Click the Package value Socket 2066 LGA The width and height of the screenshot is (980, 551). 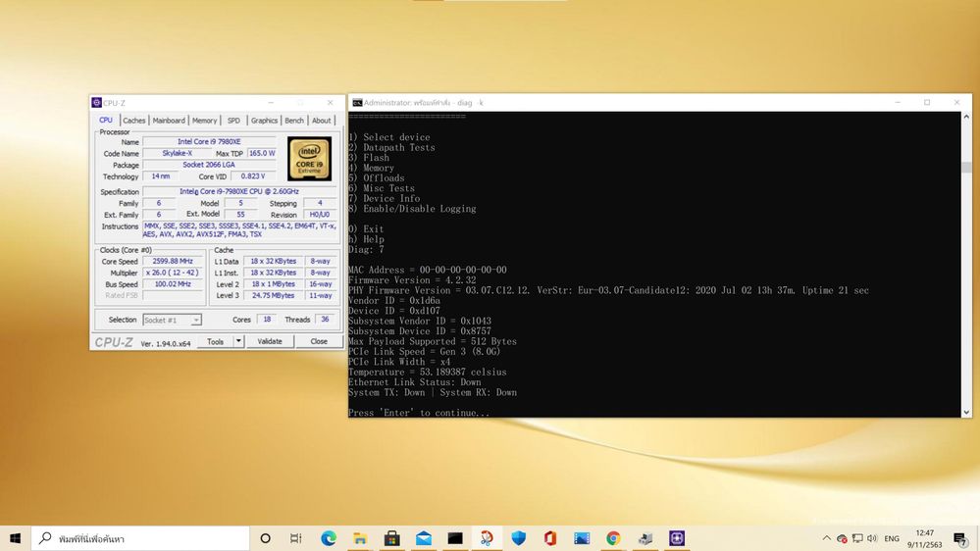209,165
